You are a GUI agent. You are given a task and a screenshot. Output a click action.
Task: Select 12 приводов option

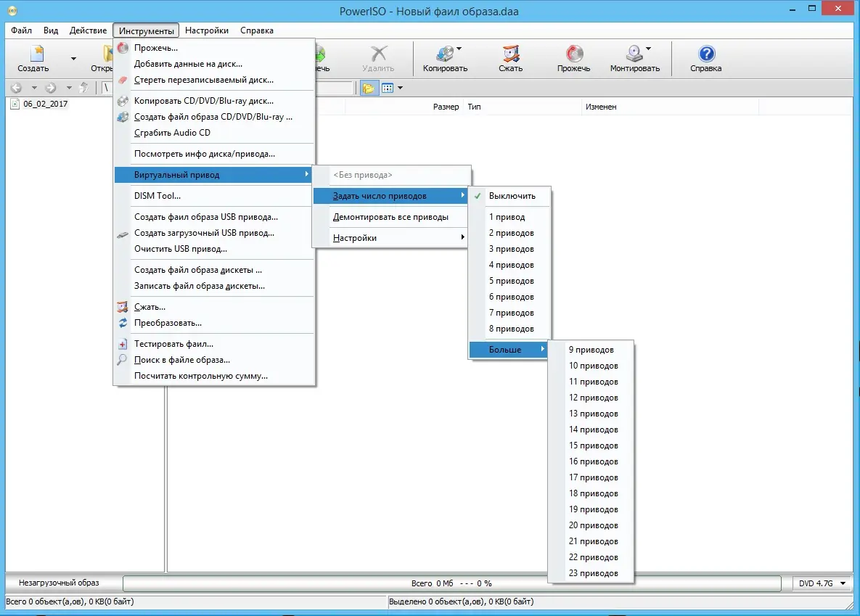point(591,397)
